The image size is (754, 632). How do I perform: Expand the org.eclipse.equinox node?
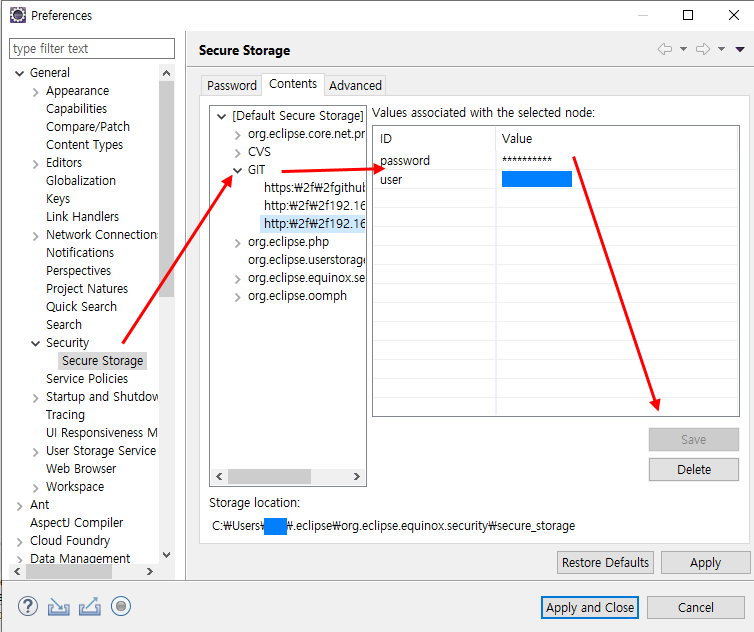[x=238, y=279]
